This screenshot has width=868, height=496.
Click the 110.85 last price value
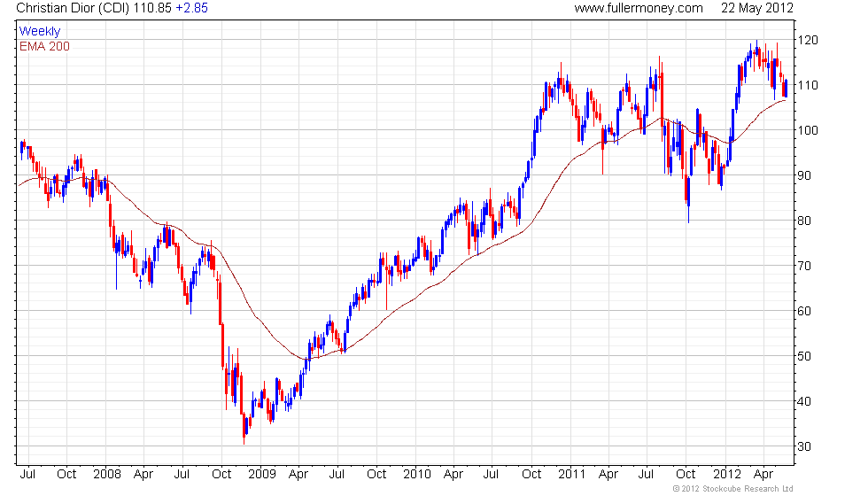(x=152, y=8)
